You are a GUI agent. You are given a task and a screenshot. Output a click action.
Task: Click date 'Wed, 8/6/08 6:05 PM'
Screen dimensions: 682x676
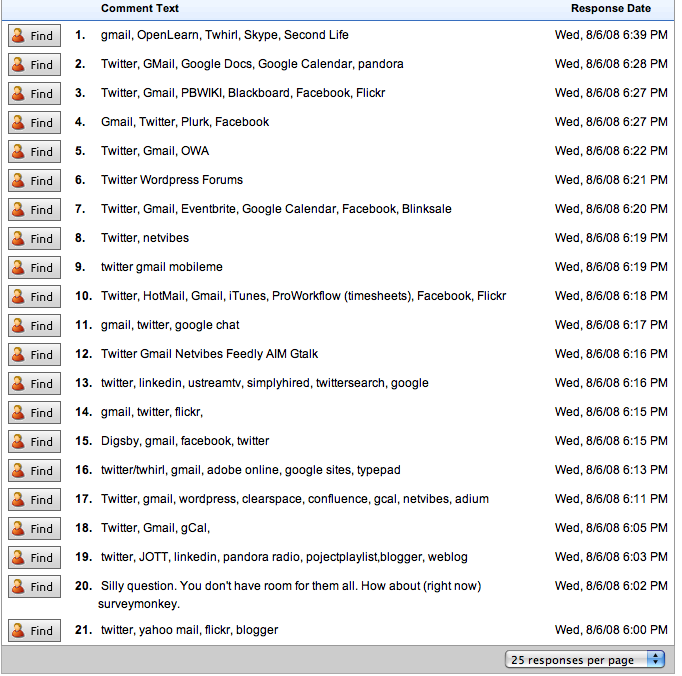click(x=611, y=528)
